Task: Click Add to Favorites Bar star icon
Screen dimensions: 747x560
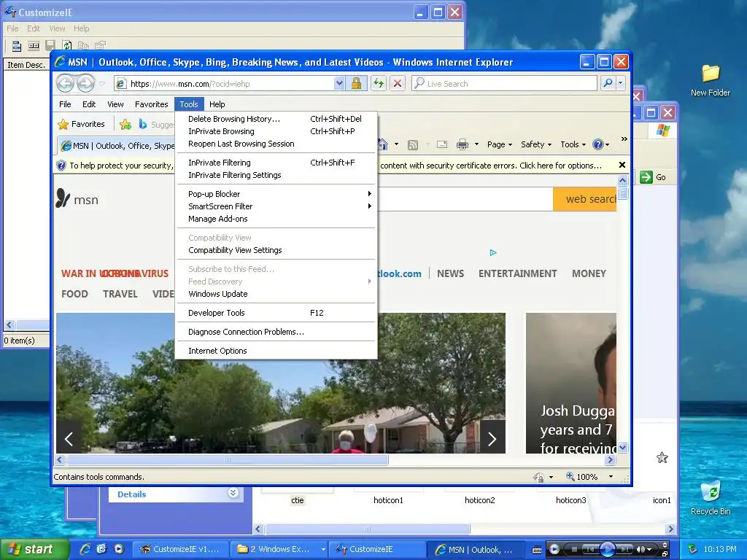Action: tap(125, 124)
